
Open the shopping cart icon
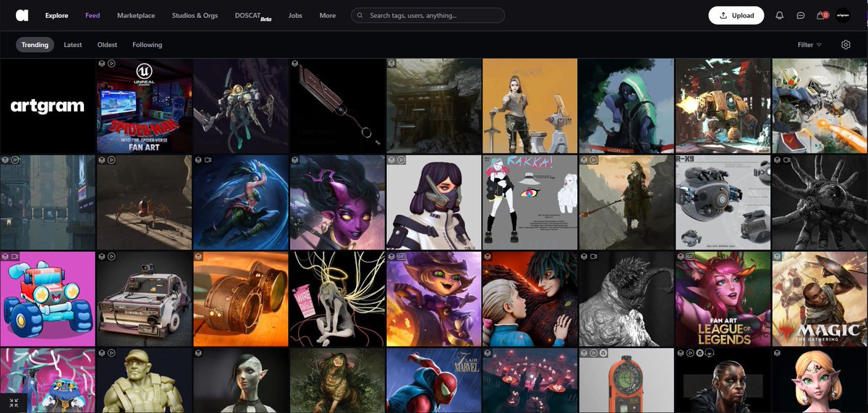point(822,15)
